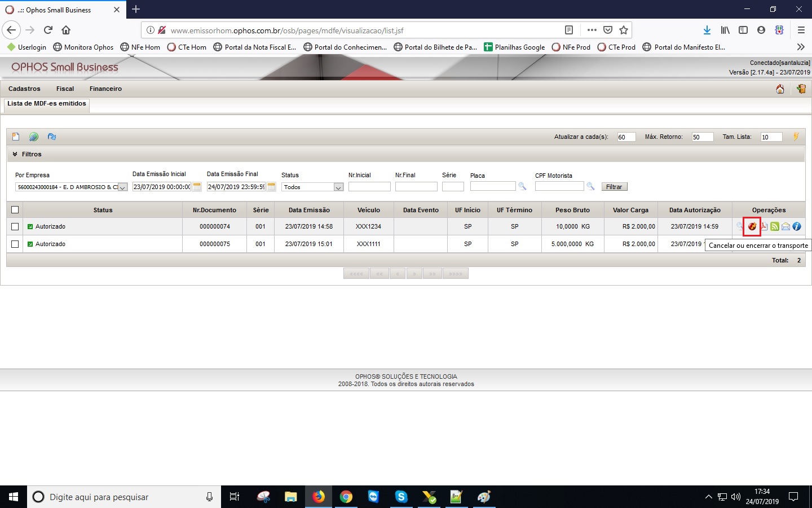Collapse the Filtros panel
The image size is (812, 508).
15,154
